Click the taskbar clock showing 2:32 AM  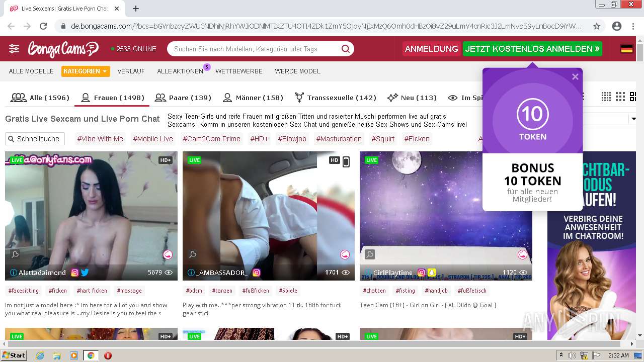tap(618, 355)
